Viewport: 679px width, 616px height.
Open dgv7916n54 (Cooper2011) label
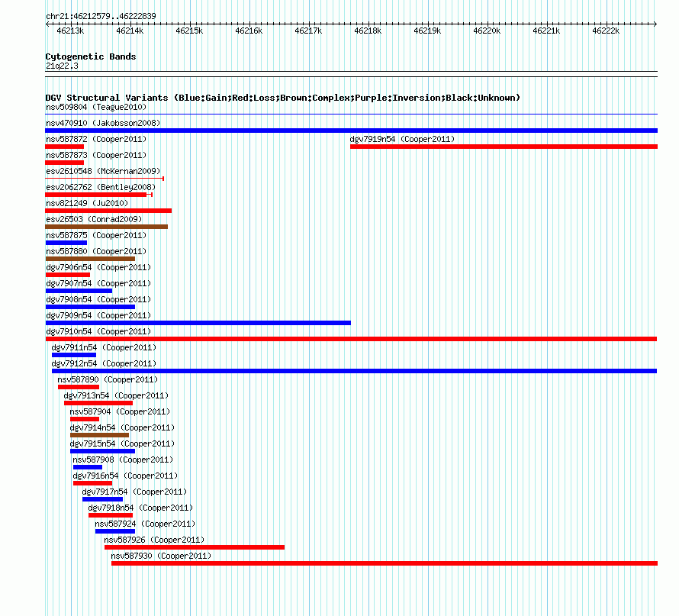click(x=125, y=476)
